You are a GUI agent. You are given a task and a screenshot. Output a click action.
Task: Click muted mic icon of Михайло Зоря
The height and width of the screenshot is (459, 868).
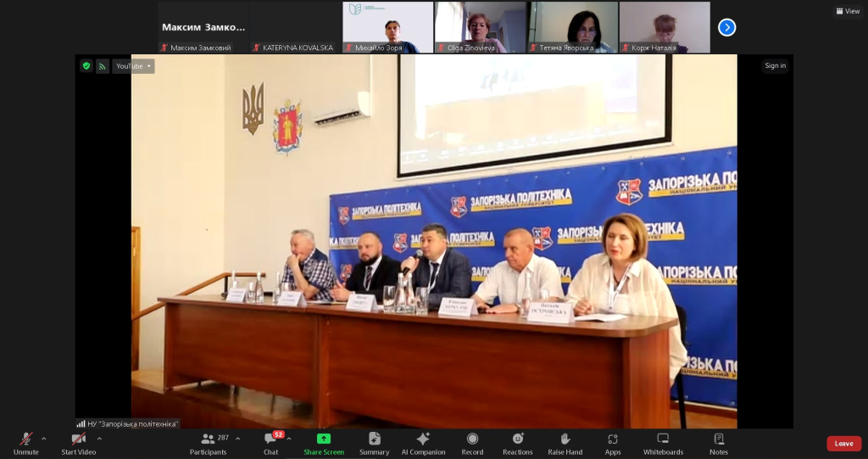[348, 48]
